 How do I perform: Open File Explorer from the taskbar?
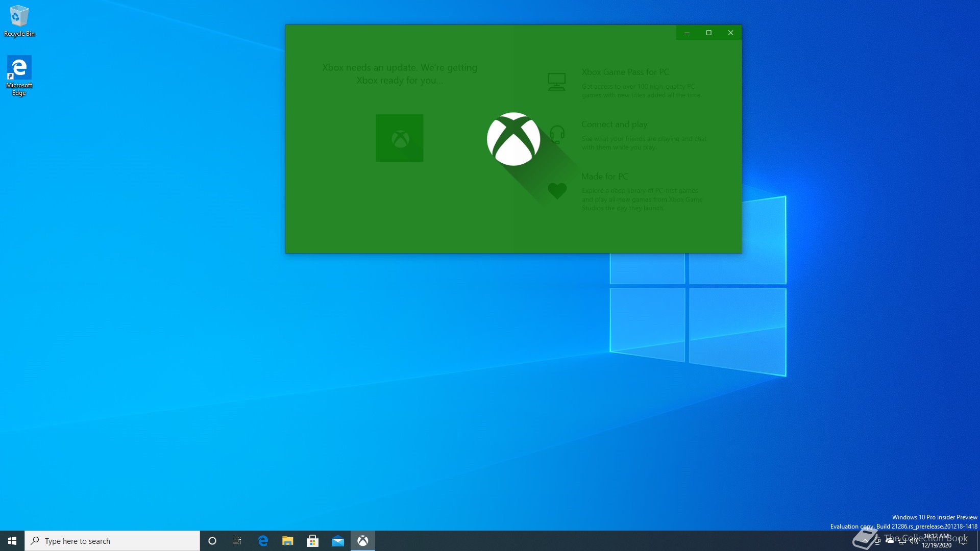click(288, 541)
